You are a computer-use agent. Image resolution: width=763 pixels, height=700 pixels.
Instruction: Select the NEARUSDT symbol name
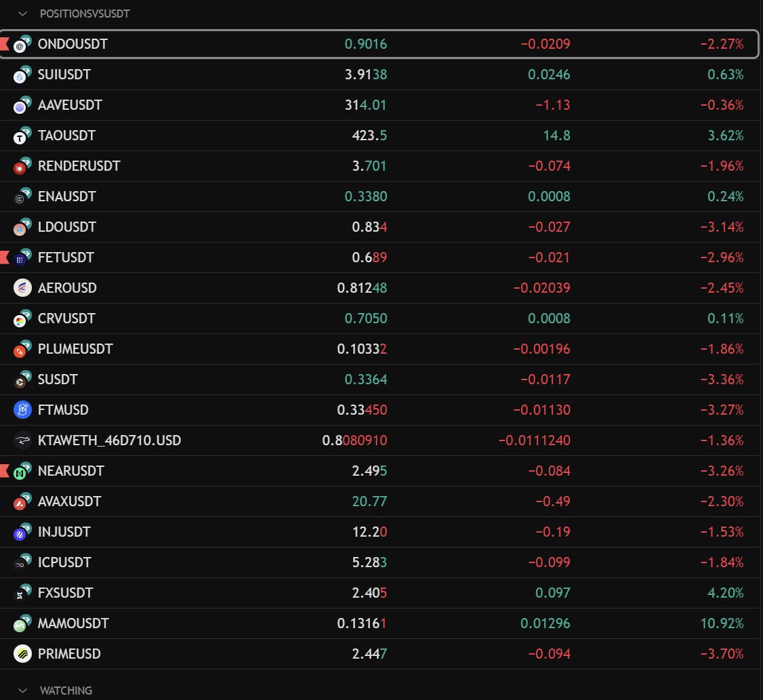70,471
